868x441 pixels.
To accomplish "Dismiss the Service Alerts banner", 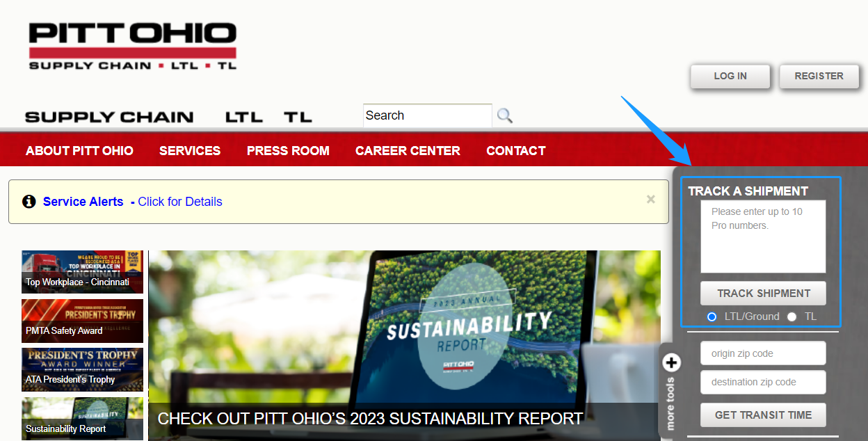I will tap(650, 200).
